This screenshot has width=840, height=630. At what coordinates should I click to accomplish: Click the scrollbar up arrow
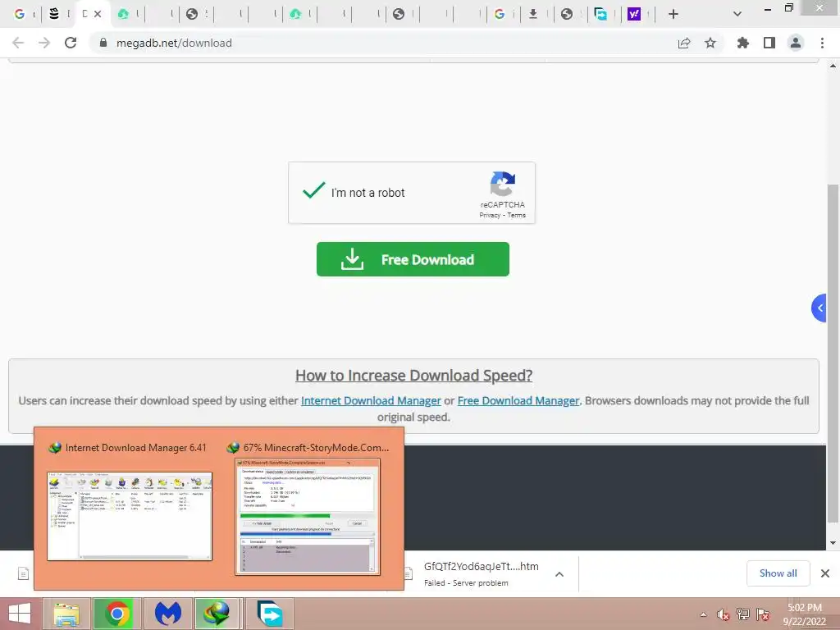[833, 66]
